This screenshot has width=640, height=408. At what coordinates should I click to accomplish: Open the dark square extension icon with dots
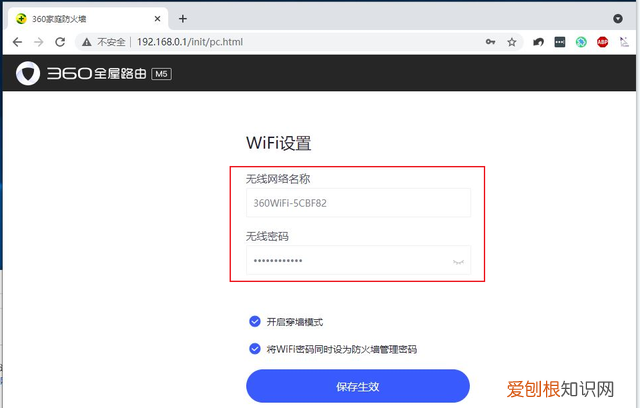click(x=560, y=42)
